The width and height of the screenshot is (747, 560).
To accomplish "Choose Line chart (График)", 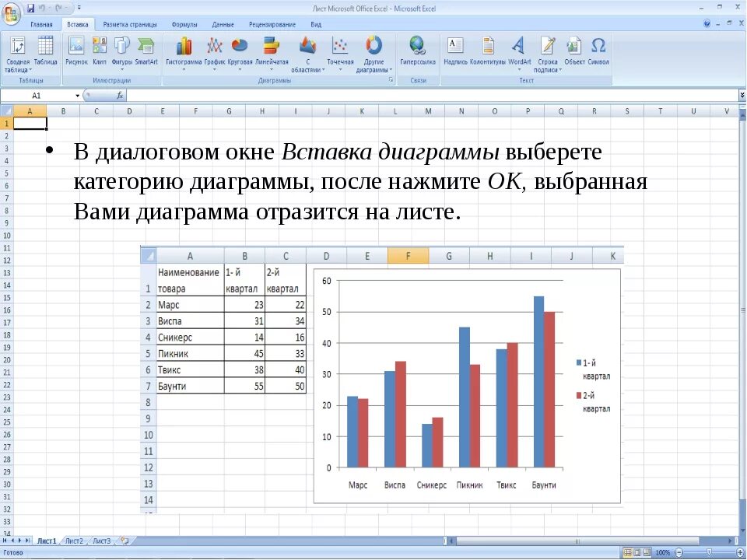I will point(215,54).
